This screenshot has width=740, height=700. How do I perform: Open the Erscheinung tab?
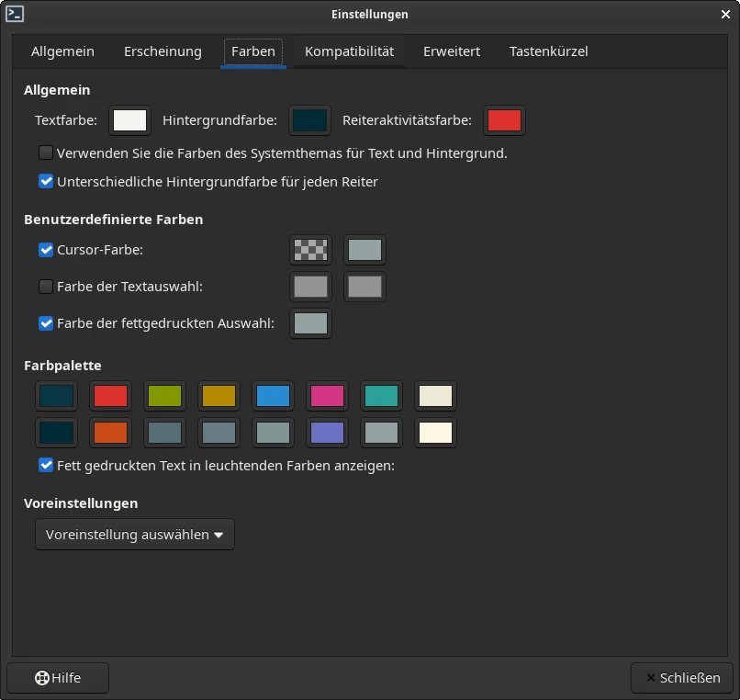click(163, 51)
